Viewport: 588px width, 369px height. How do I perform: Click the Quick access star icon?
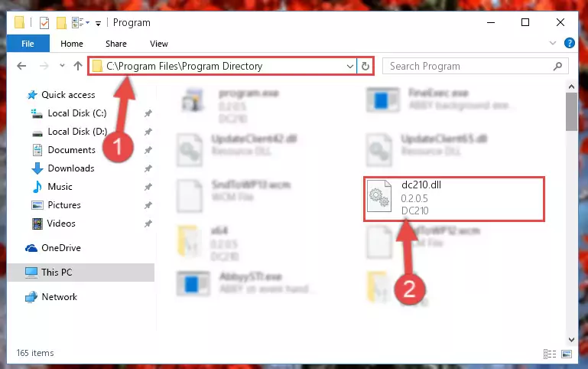pyautogui.click(x=32, y=95)
